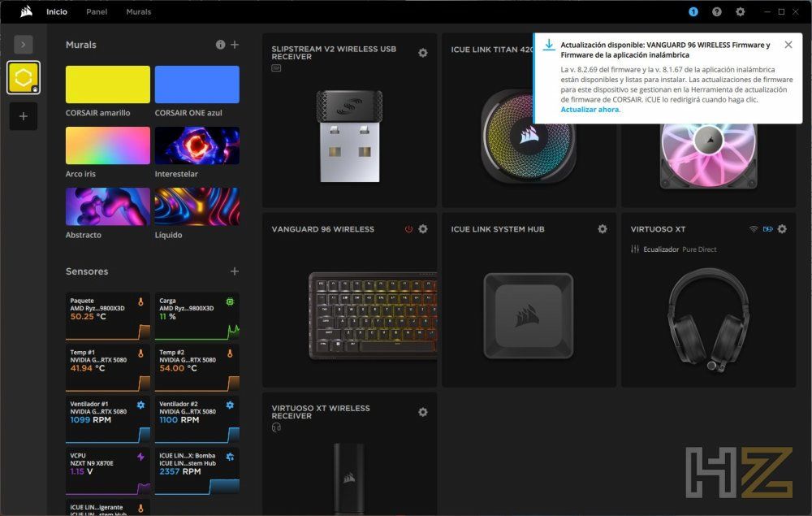Open the help question mark icon
This screenshot has height=516, width=812.
point(717,11)
